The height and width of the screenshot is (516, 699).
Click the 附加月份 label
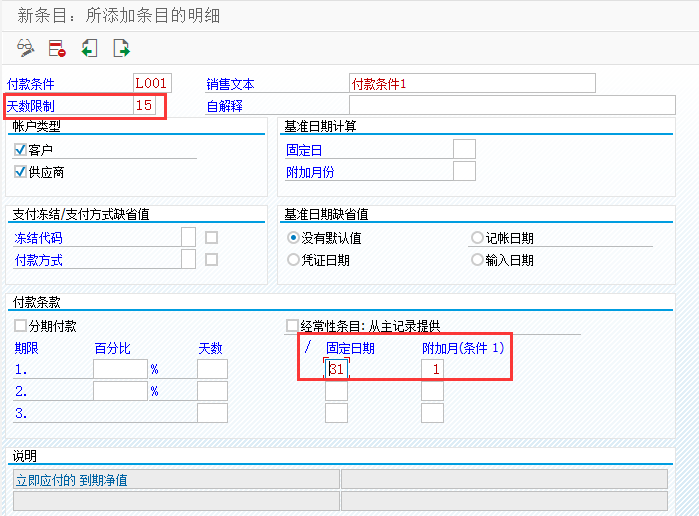pos(310,172)
